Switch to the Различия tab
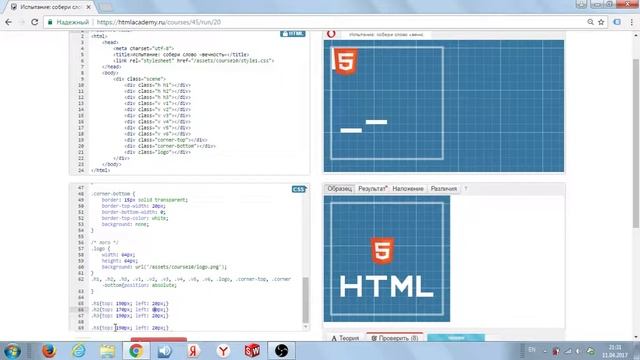This screenshot has height=360, width=640. [444, 189]
